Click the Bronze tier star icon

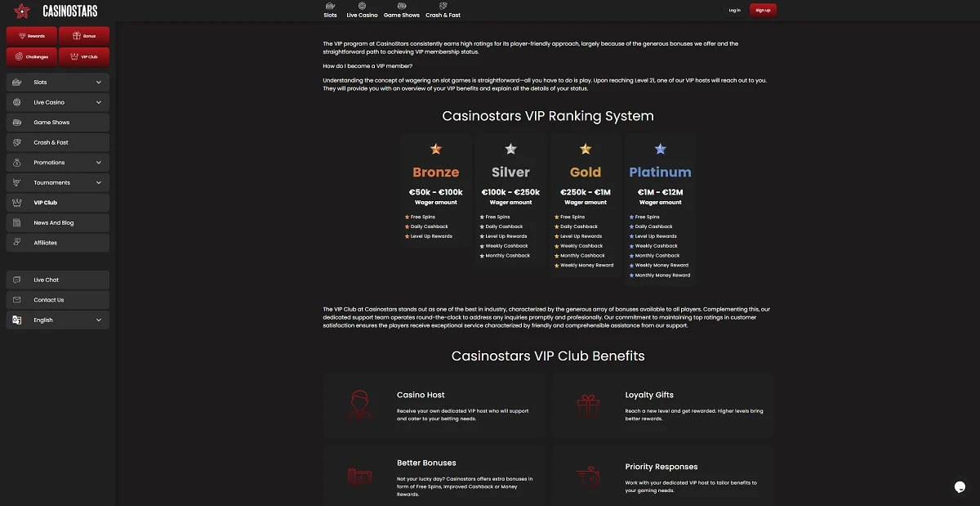pyautogui.click(x=436, y=149)
